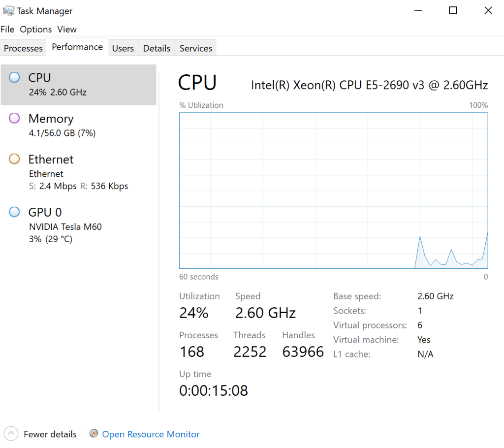Click the orange Ethernet circle icon
Viewport: 504px width, 448px height.
tap(15, 159)
